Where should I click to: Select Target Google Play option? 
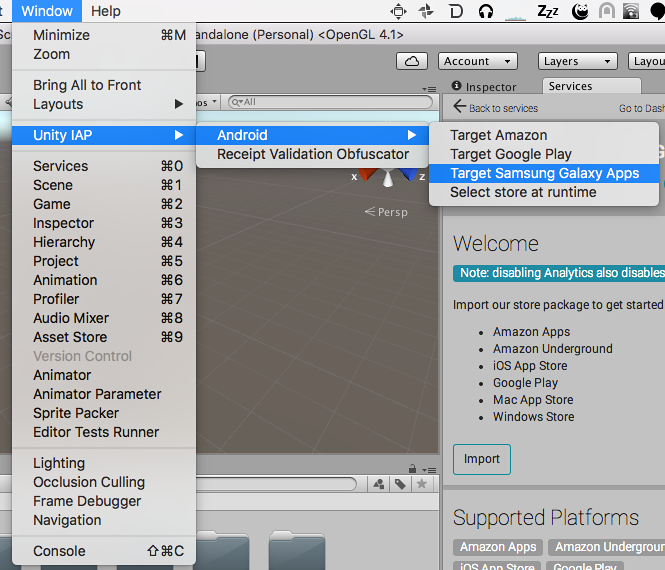click(x=511, y=154)
